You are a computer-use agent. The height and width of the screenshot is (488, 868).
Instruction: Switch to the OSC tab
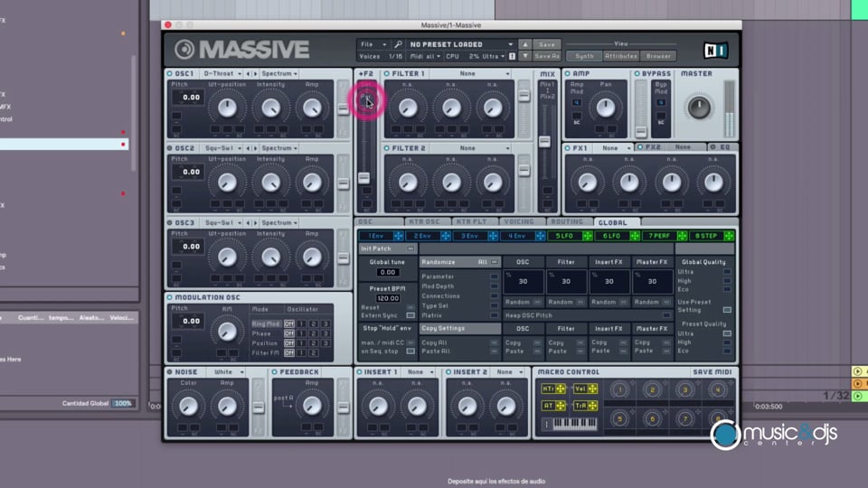pos(379,222)
